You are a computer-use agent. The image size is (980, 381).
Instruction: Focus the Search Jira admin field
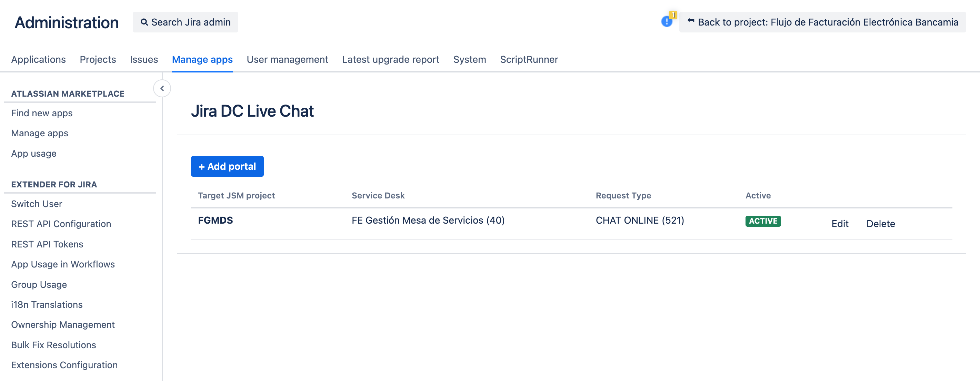tap(185, 22)
